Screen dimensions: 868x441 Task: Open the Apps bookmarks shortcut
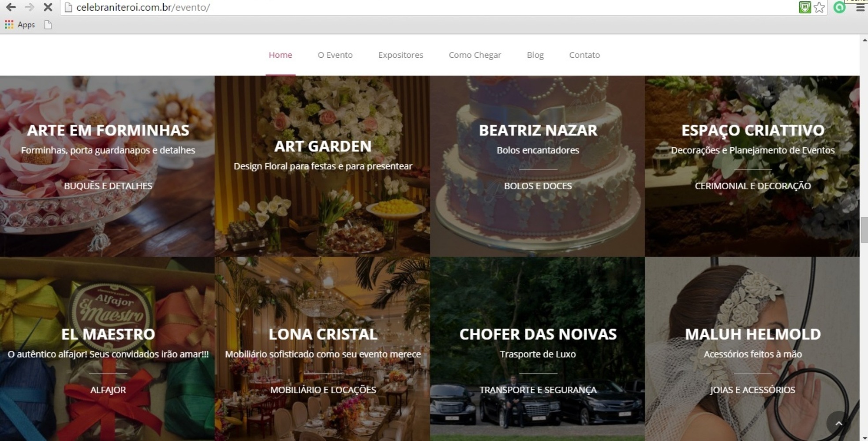pos(20,25)
